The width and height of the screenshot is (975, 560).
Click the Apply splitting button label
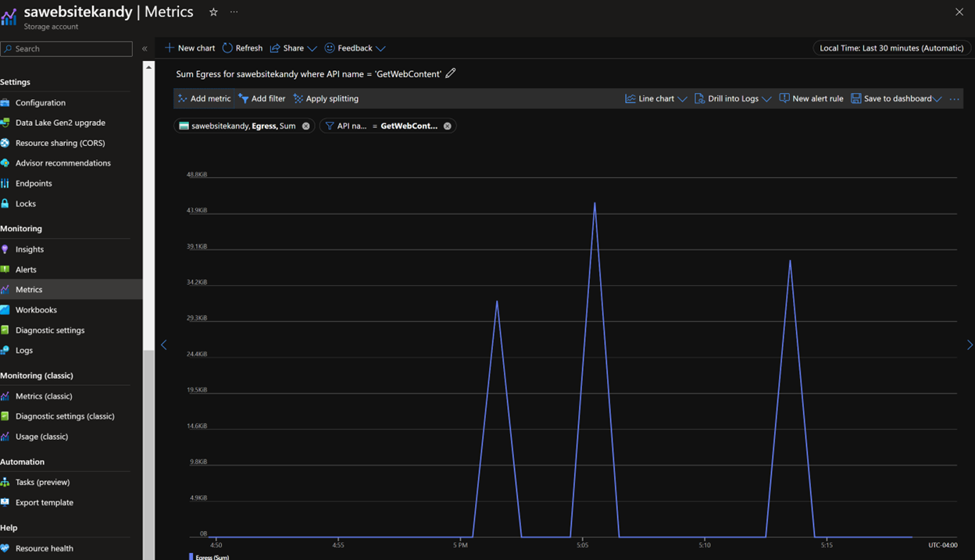tap(332, 98)
